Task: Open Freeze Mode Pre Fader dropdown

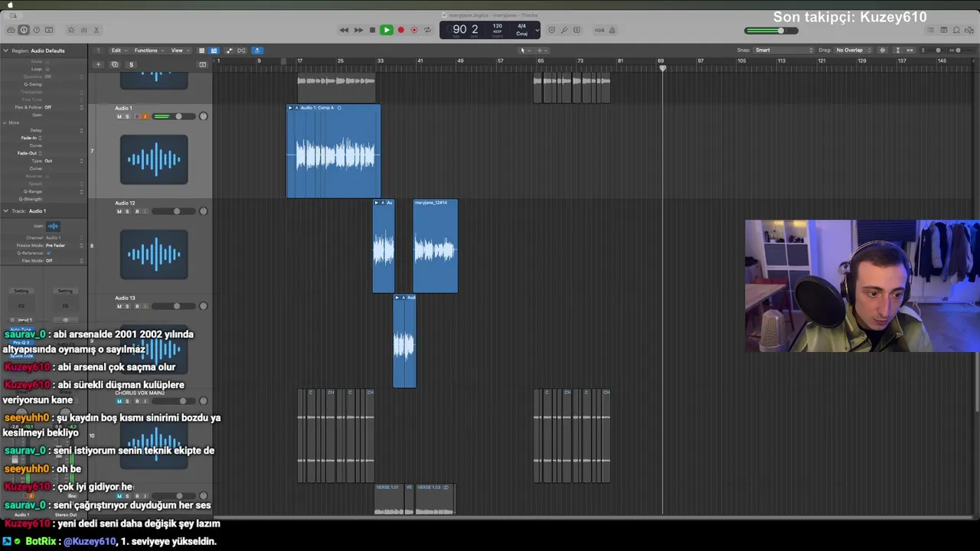Action: click(65, 246)
